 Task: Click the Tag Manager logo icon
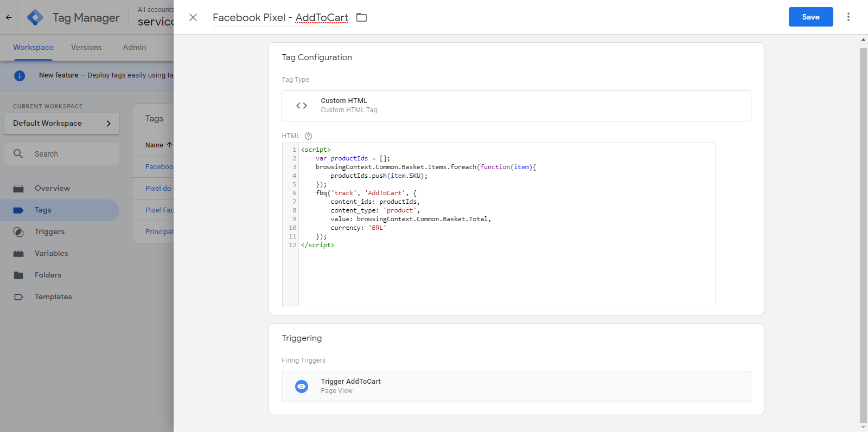[x=35, y=17]
